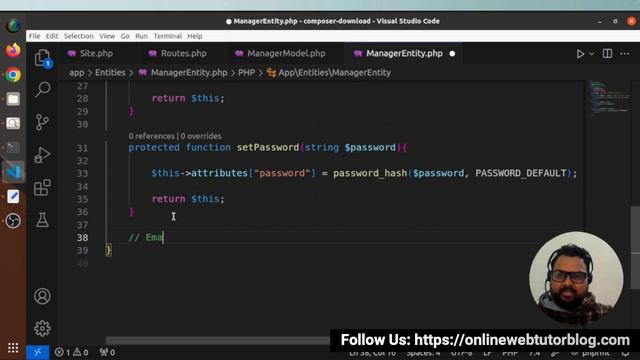Open the Source Control view
The image size is (640, 360).
[42, 122]
